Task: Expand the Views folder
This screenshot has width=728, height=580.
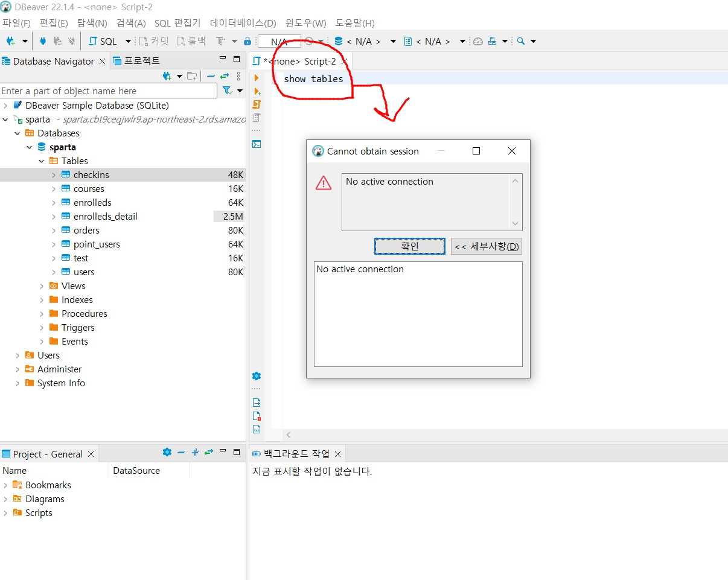Action: click(42, 286)
